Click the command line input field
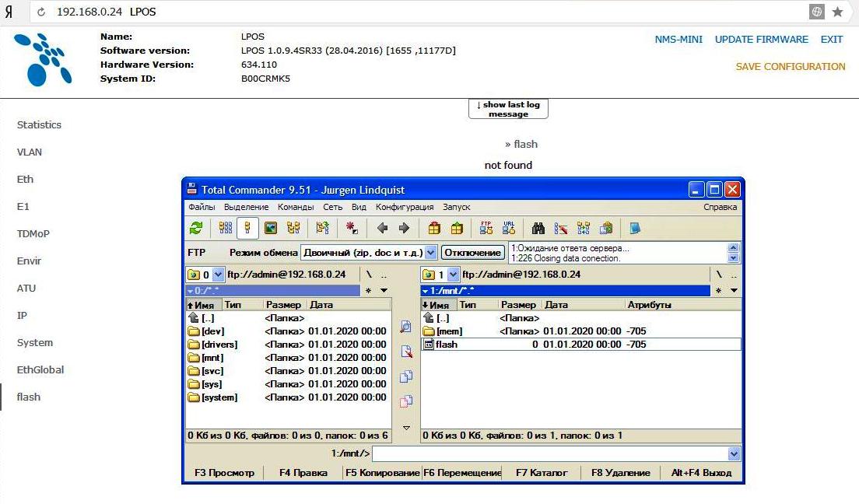The image size is (859, 504). (550, 453)
